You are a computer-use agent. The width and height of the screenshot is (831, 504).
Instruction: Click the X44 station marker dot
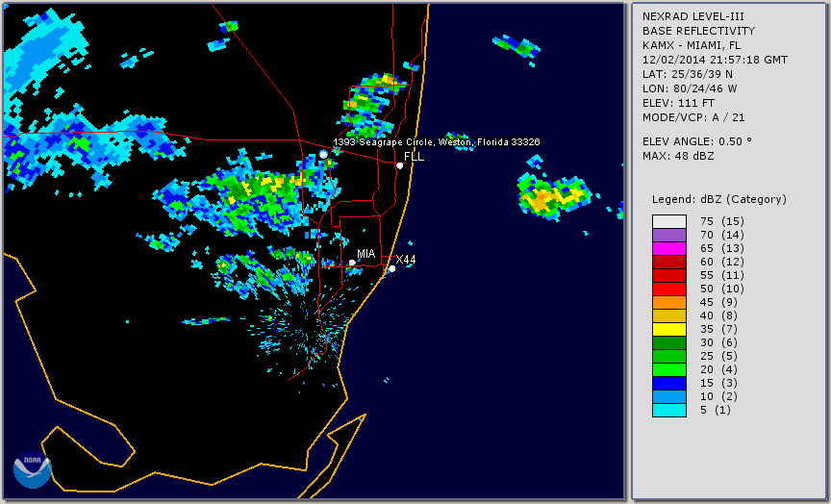point(392,269)
